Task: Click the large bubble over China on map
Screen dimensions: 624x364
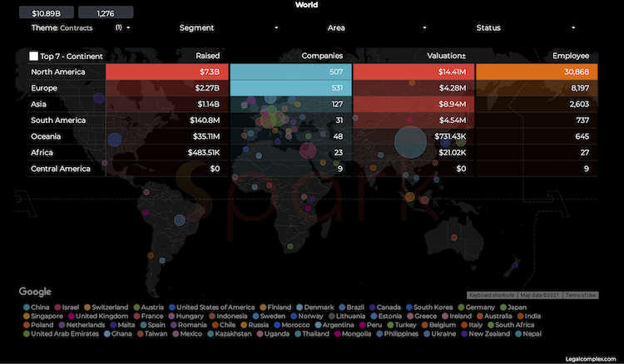Action: click(410, 142)
